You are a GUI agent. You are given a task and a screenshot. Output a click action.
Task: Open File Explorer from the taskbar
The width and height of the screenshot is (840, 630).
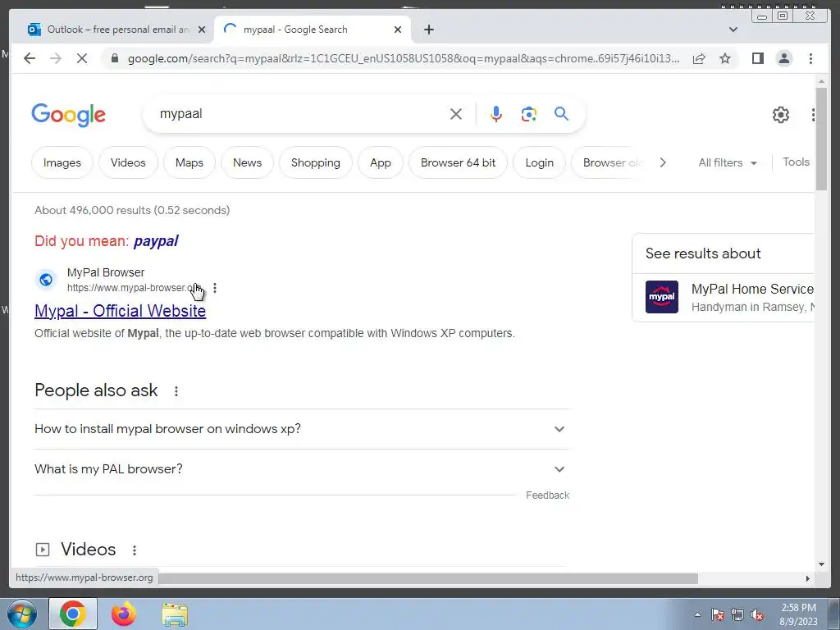(175, 615)
